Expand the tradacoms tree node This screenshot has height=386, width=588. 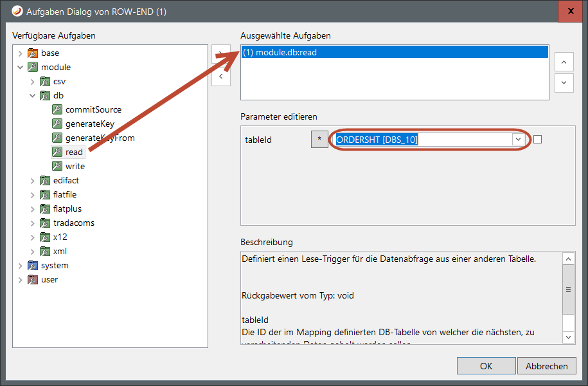[x=33, y=223]
